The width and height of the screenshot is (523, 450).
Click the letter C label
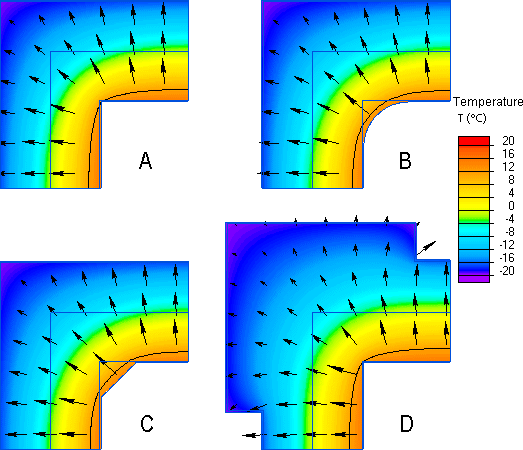click(x=147, y=424)
